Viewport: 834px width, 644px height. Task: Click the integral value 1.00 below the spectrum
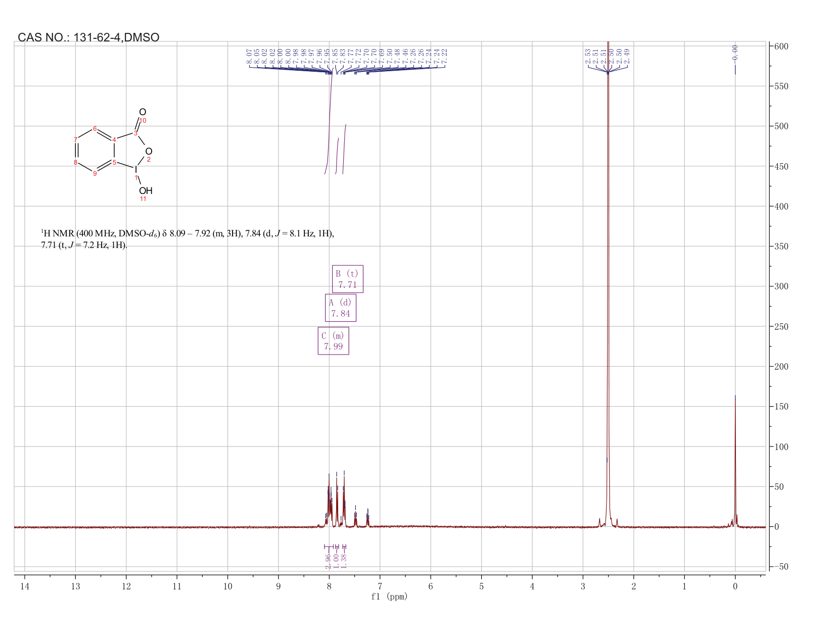point(337,561)
